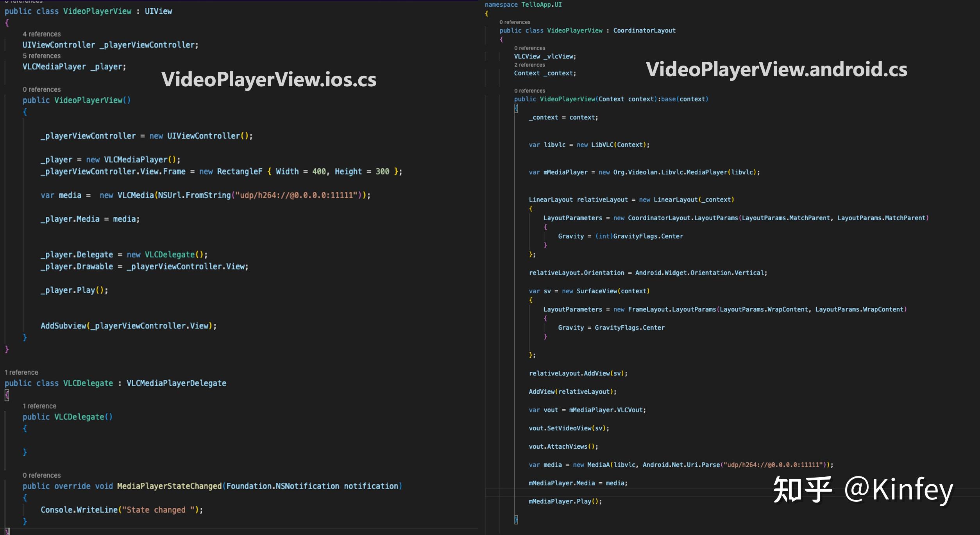Click the '4 references' CodeLens above _playerViewController
Screen dimensions: 980x535
point(41,34)
